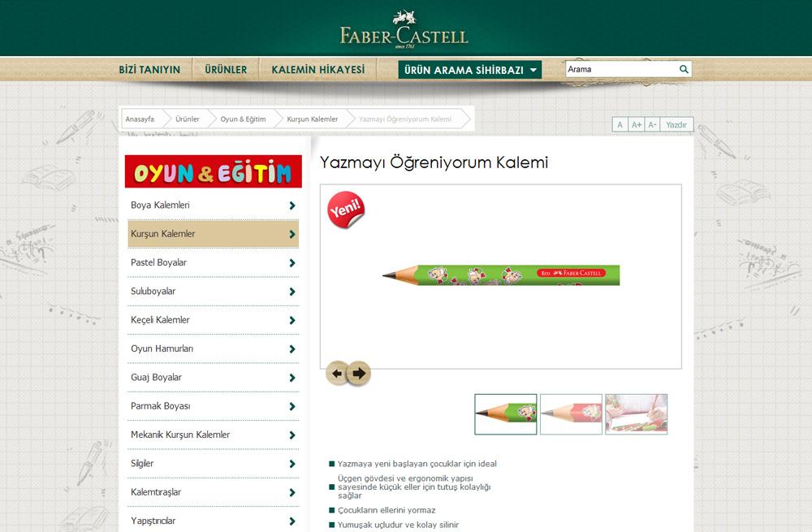Reset font size with A button
812x532 pixels.
pyautogui.click(x=620, y=125)
